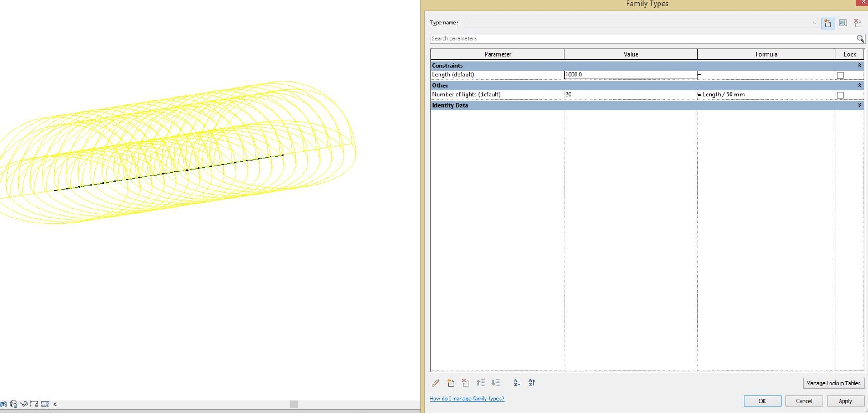Sort parameters in descending order

click(532, 383)
